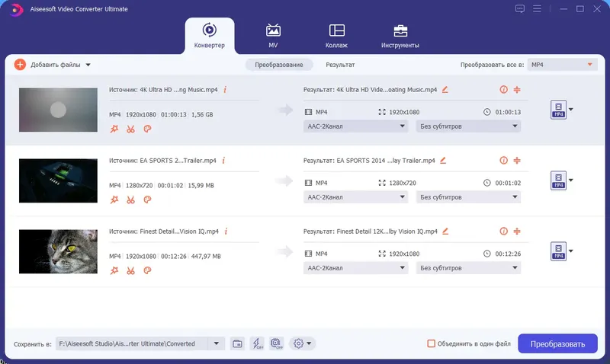The width and height of the screenshot is (610, 364).
Task: Open subtitle dropdown for 4K Ultra HD video
Action: 468,126
